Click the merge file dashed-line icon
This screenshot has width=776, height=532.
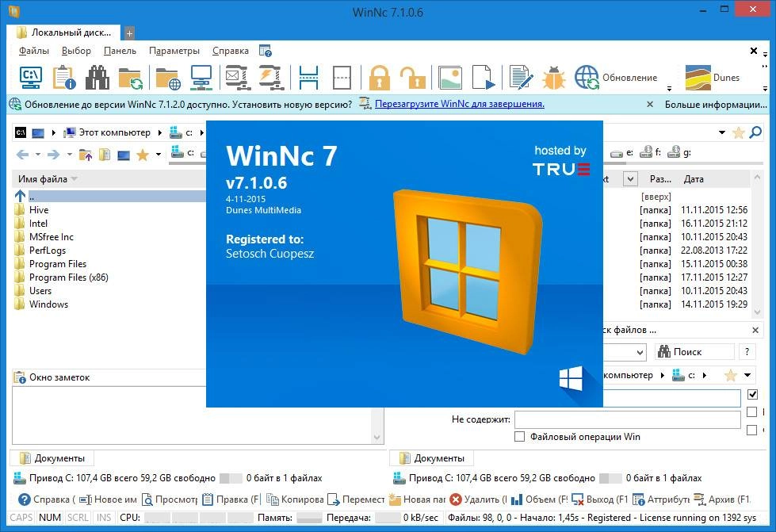tap(342, 77)
